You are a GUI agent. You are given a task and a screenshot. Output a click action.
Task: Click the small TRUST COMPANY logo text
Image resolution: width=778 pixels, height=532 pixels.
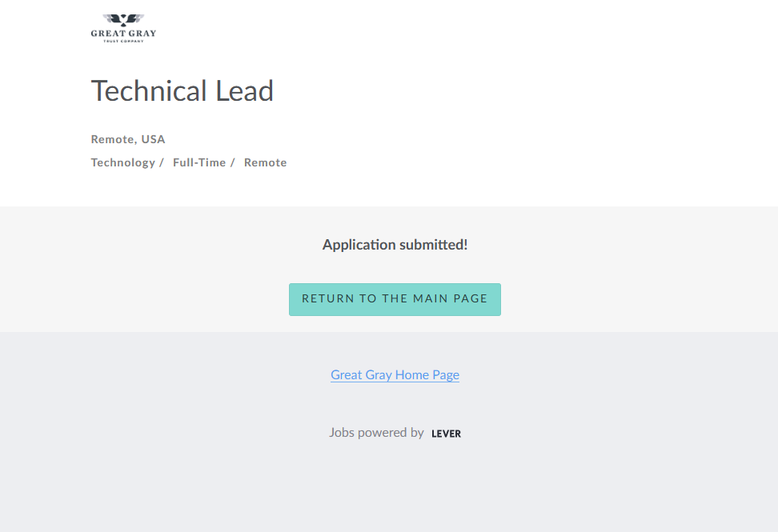point(123,41)
